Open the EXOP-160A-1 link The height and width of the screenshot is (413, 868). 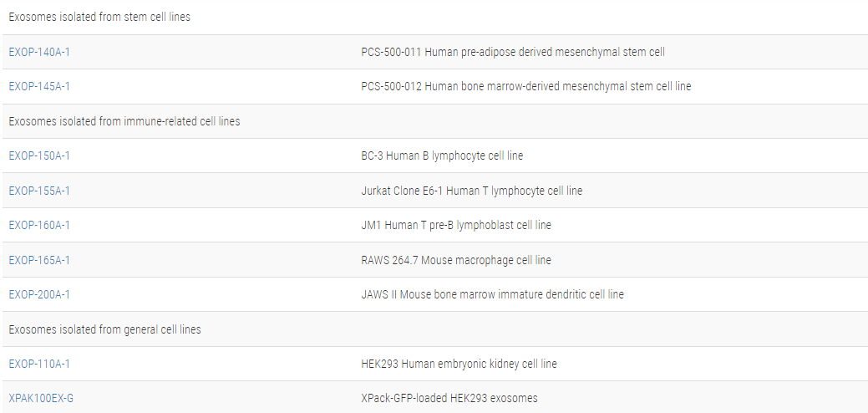pos(39,225)
